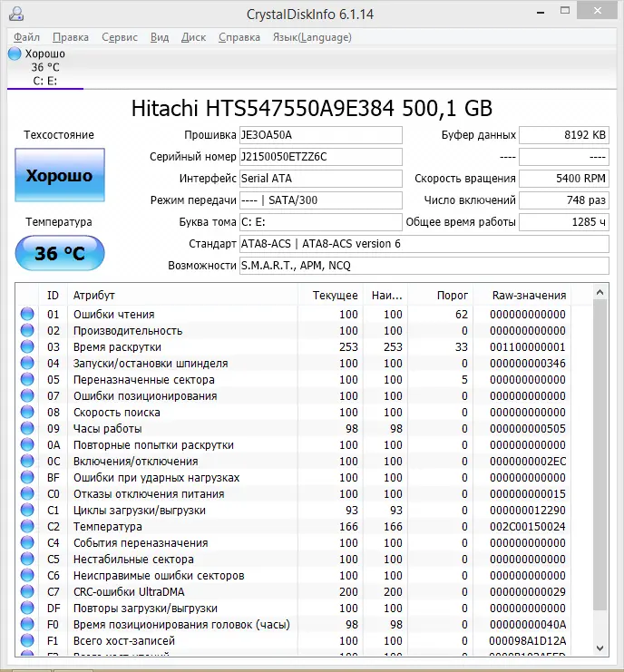Click the Текущее column header
The height and width of the screenshot is (672, 624).
[x=330, y=296]
